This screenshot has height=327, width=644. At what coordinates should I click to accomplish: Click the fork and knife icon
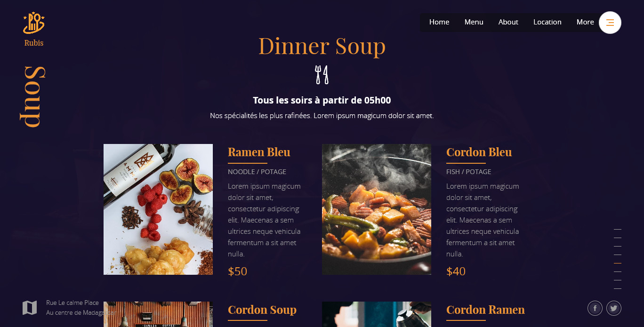pos(322,75)
